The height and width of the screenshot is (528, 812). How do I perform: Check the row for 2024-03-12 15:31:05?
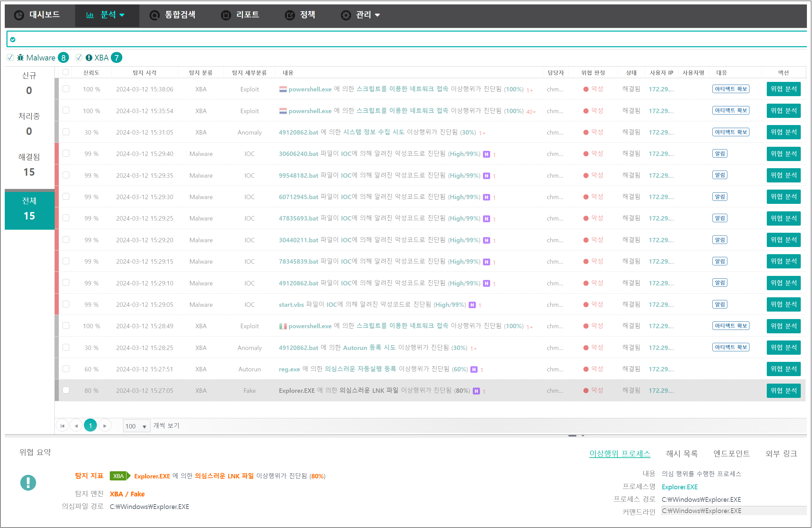tap(66, 132)
